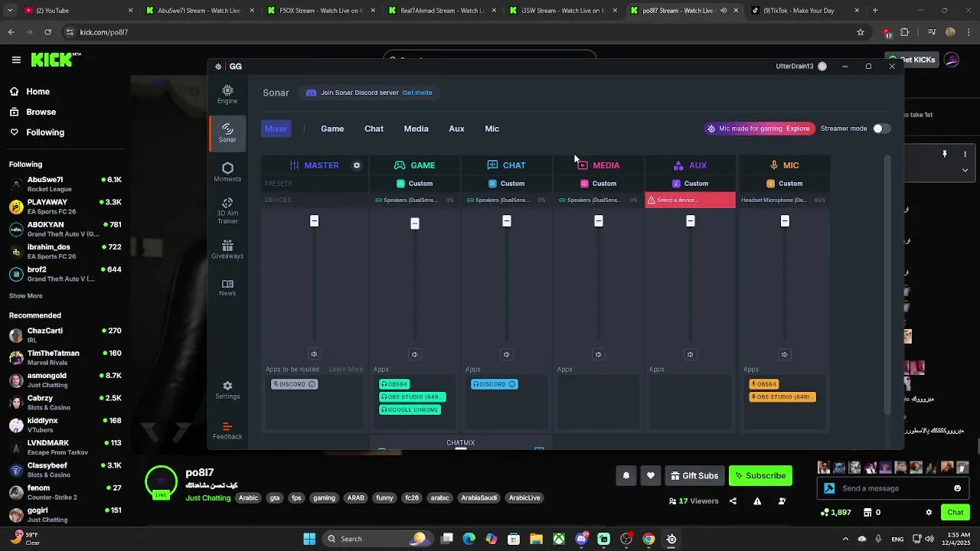Click the report warning icon on Kick
This screenshot has height=551, width=980.
757,501
